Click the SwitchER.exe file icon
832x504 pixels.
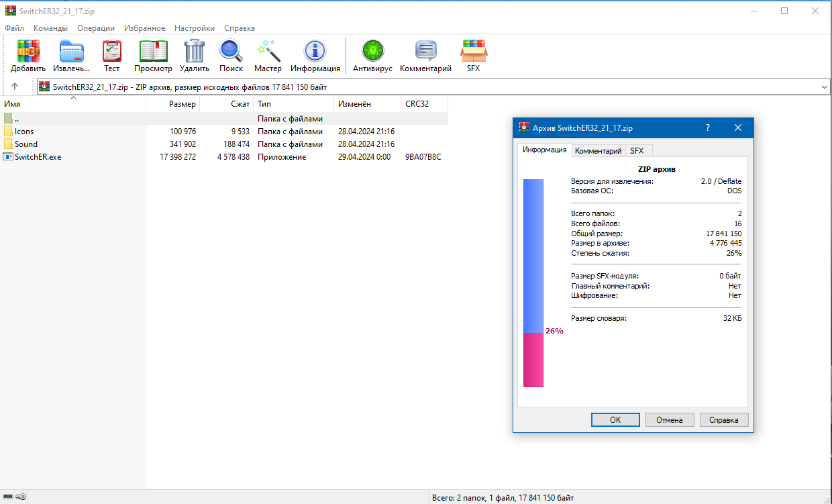point(8,157)
